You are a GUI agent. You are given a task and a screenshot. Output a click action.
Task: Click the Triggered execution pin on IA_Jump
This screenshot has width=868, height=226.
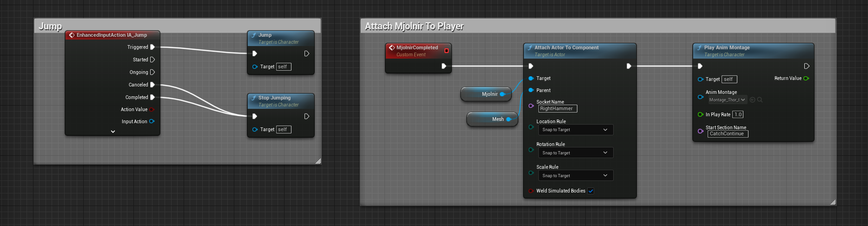[152, 47]
